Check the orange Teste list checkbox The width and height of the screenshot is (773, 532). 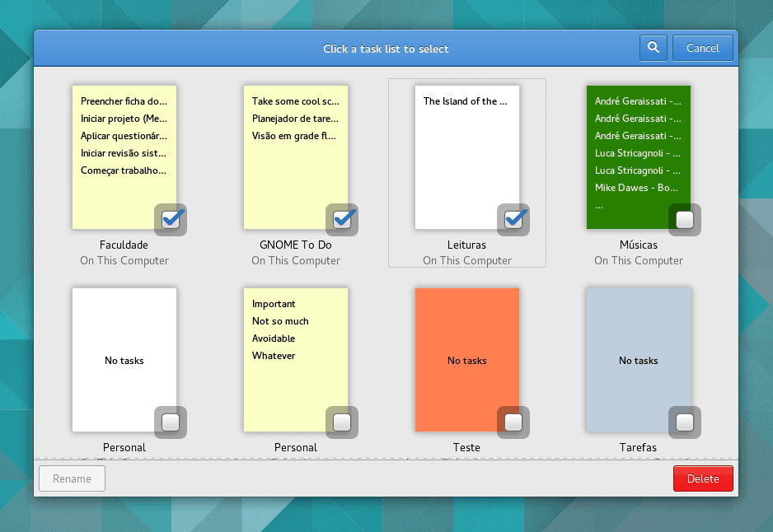point(513,422)
